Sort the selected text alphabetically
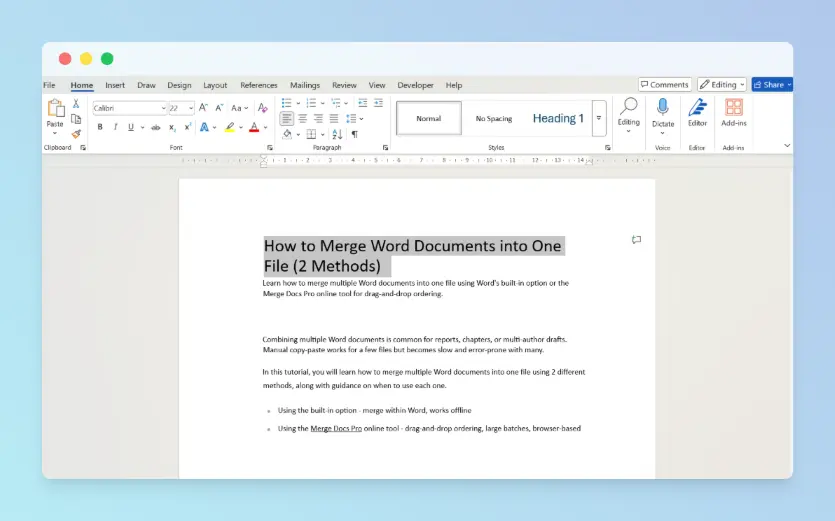This screenshot has width=835, height=521. [x=337, y=134]
